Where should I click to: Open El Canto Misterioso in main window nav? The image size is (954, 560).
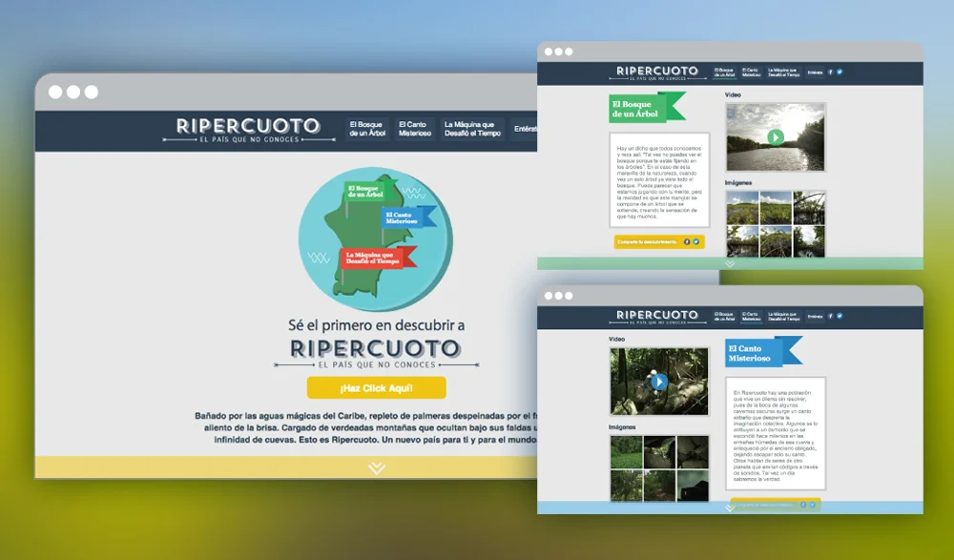click(415, 129)
